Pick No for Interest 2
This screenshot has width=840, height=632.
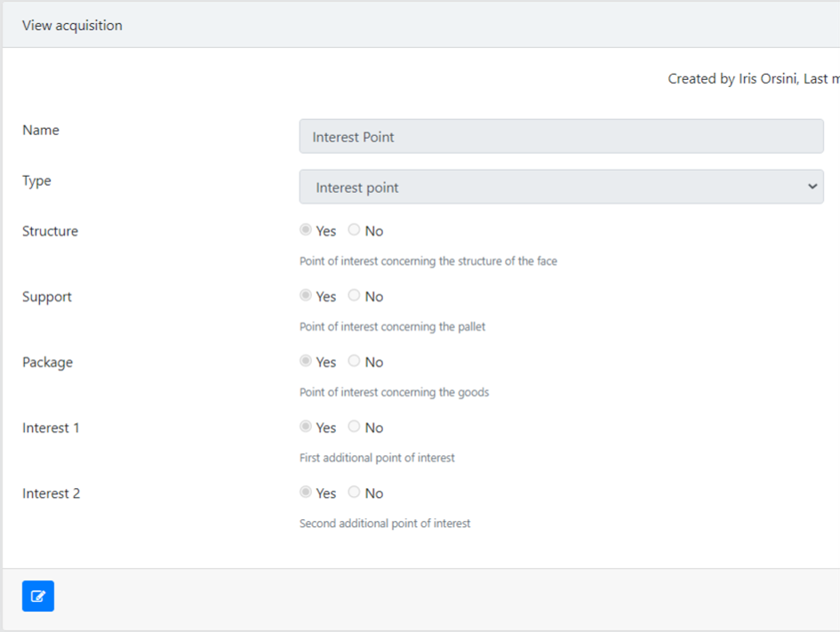(354, 492)
